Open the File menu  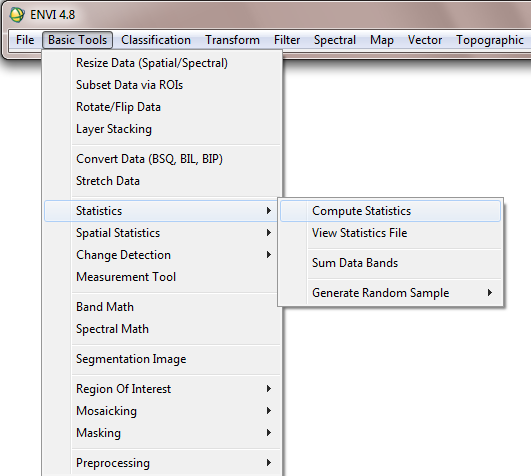point(25,40)
